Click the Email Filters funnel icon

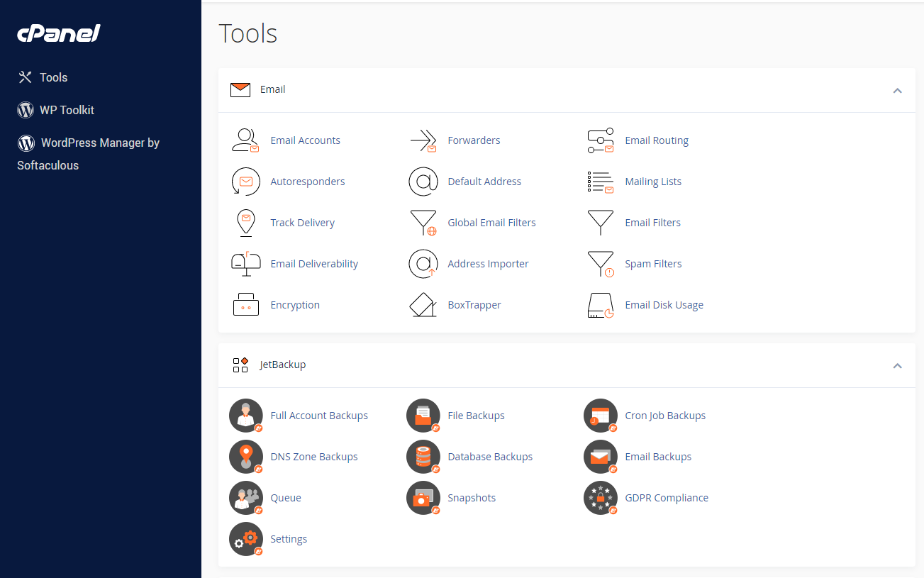[x=601, y=223]
